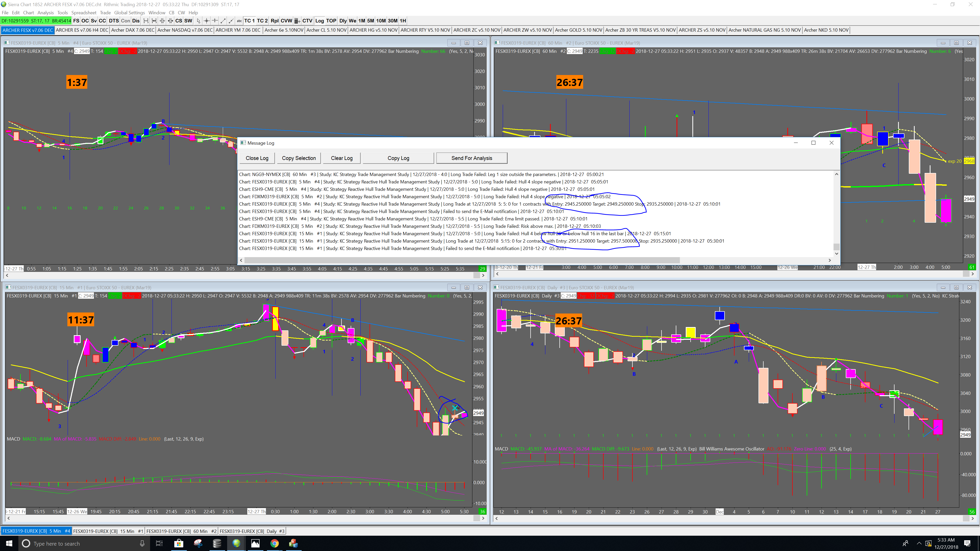Show hidden system tray icons chevron

tap(919, 543)
